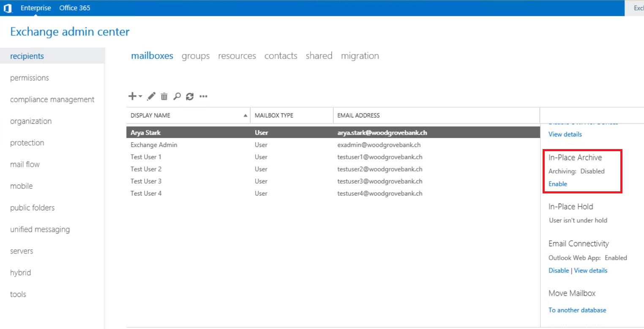Select Test User 2 row
Viewport: 644px width, 329px height.
[x=333, y=169]
